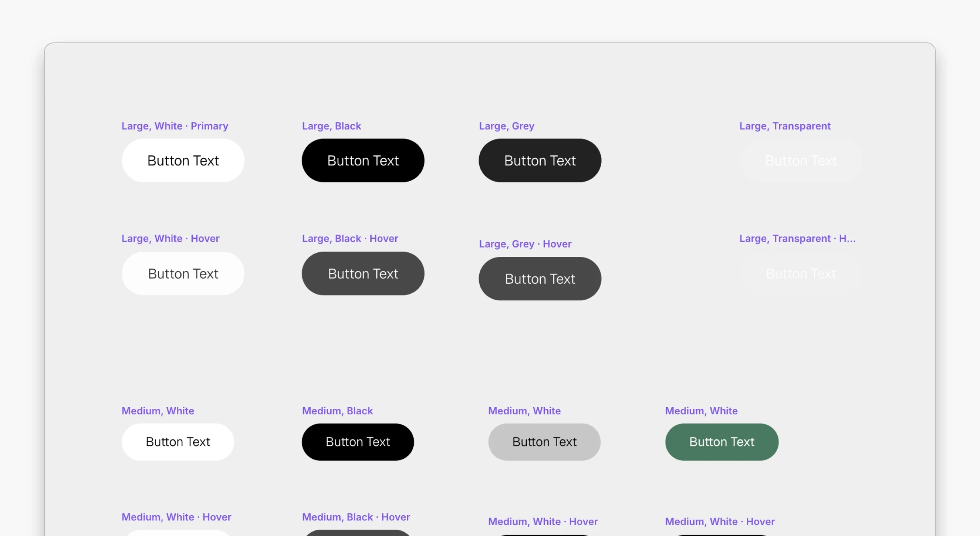This screenshot has height=536, width=980.
Task: Select the 'Large, Grey · Hover' label
Action: 525,244
